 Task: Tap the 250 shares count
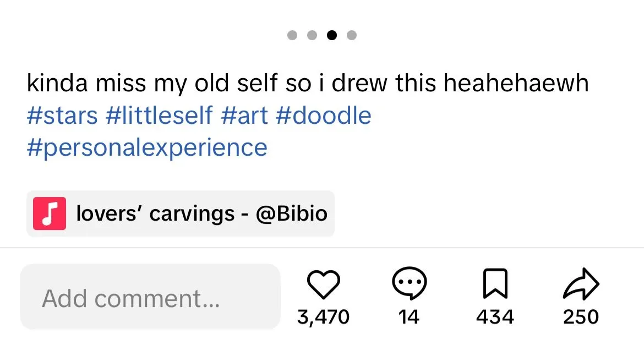click(581, 317)
